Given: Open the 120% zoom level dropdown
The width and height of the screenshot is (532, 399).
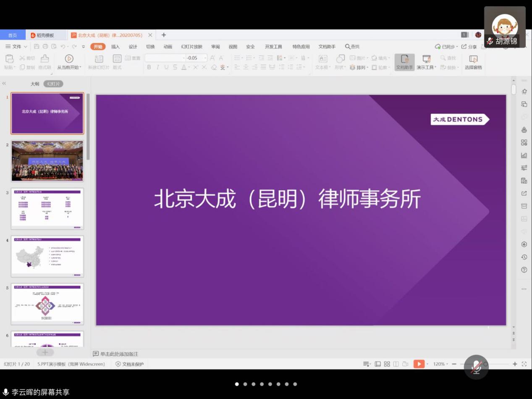Looking at the screenshot, I should (x=440, y=364).
